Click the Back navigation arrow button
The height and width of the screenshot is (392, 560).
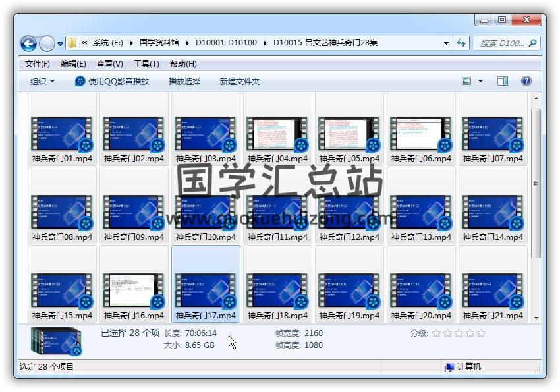[28, 44]
